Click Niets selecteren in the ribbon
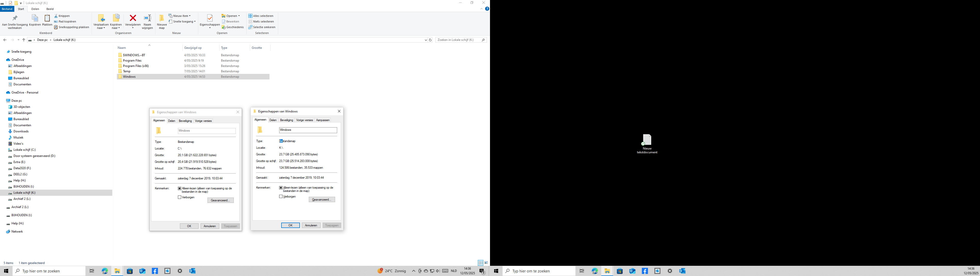The width and height of the screenshot is (980, 276). (261, 22)
